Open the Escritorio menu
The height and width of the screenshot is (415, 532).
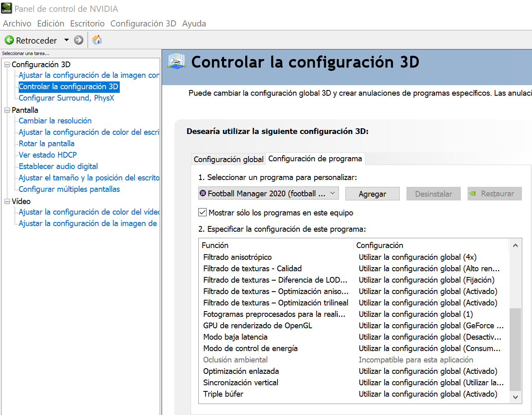87,24
